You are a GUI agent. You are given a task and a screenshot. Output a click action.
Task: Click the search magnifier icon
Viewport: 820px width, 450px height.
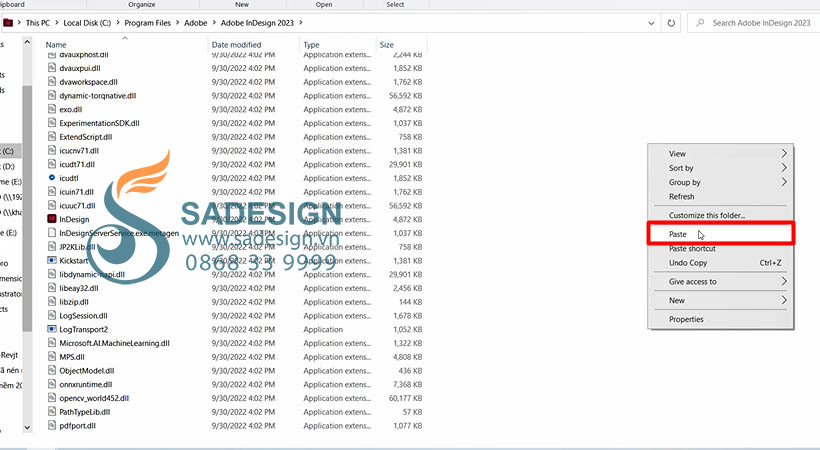(700, 23)
